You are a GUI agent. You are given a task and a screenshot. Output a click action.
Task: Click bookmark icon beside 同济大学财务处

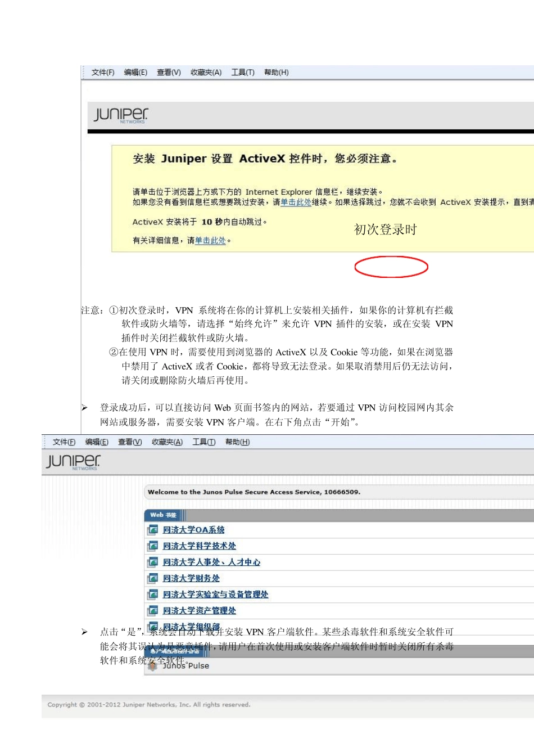pos(152,578)
